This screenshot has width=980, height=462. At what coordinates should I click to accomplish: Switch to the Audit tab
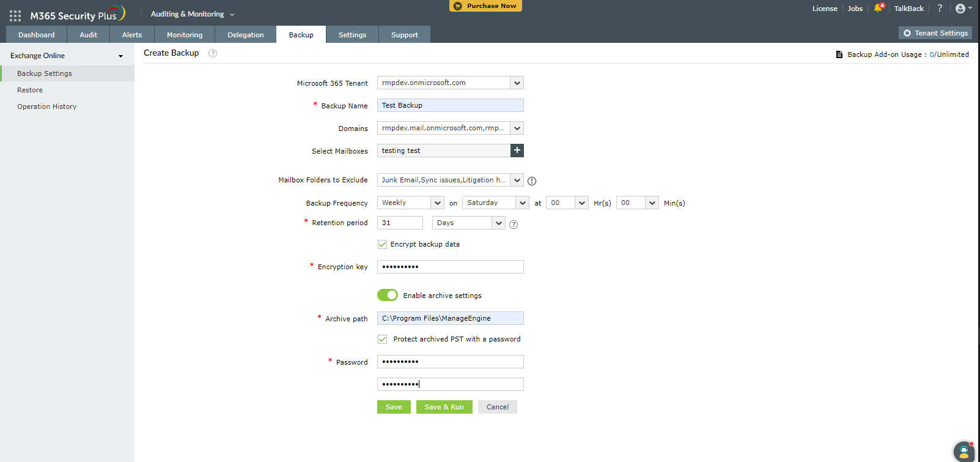(89, 35)
